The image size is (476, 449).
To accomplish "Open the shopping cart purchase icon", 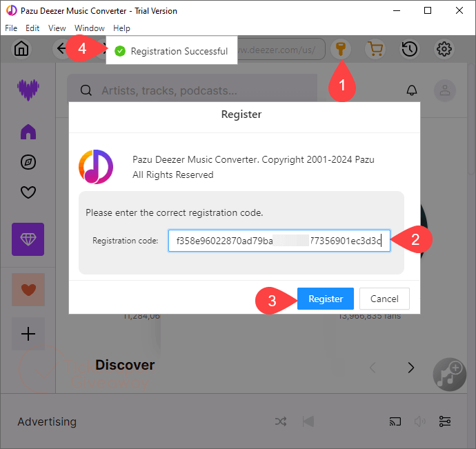I will [375, 48].
